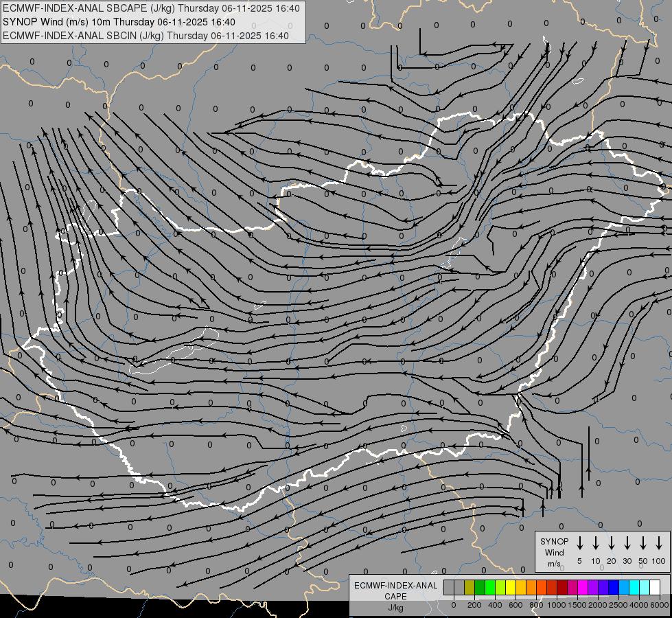
Task: Click the '30' speed value in the wind legend
Action: pyautogui.click(x=627, y=561)
